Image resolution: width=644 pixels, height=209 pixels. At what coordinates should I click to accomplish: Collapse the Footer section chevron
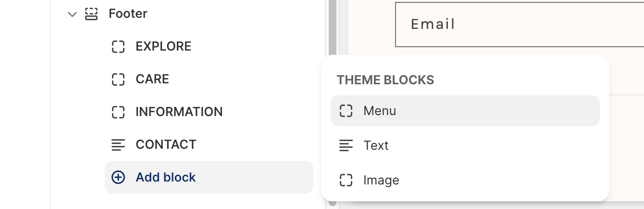[x=72, y=14]
